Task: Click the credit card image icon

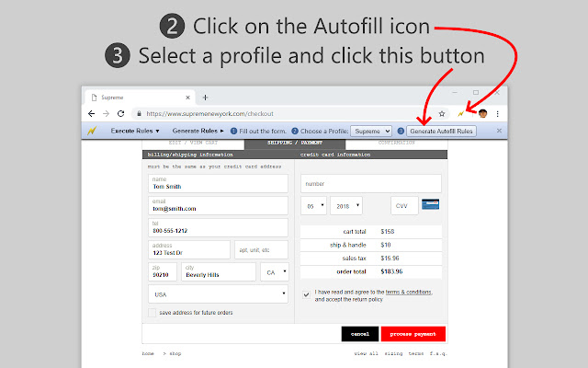Action: point(431,204)
